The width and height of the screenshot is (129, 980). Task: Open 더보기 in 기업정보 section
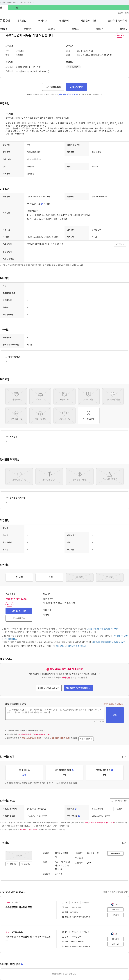[x=124, y=843]
